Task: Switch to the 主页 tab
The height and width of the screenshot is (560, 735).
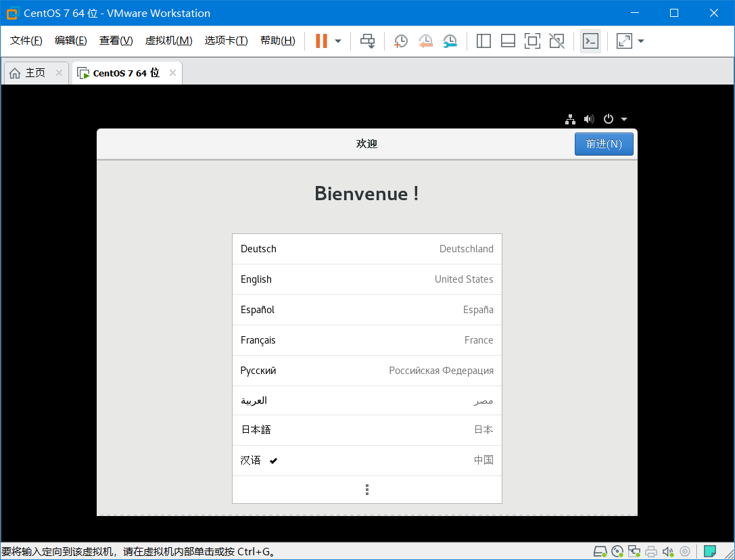Action: [x=35, y=73]
